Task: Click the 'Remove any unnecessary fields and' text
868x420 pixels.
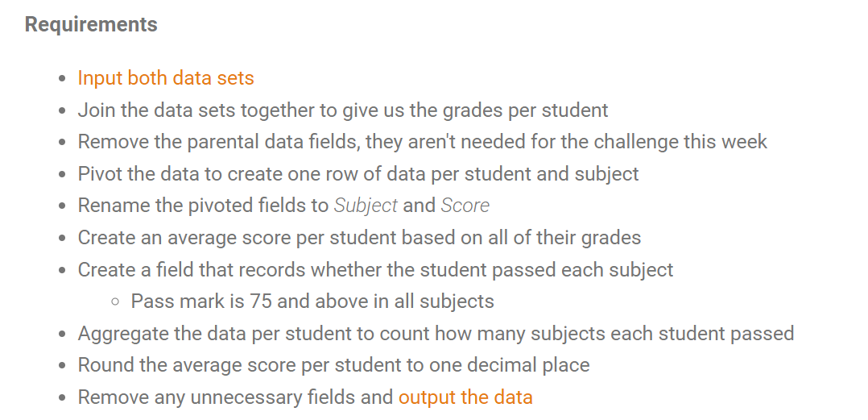Action: (x=235, y=397)
